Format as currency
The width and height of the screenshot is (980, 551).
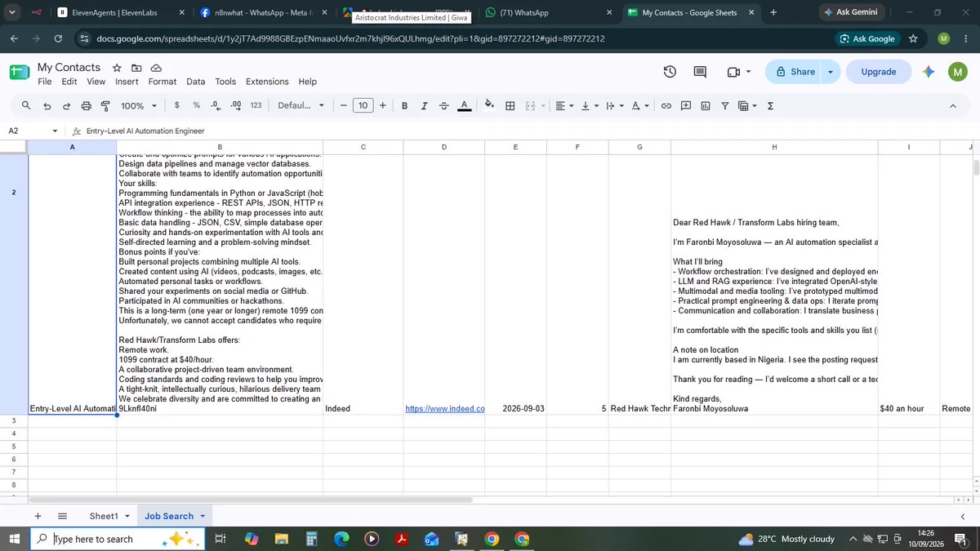point(177,105)
